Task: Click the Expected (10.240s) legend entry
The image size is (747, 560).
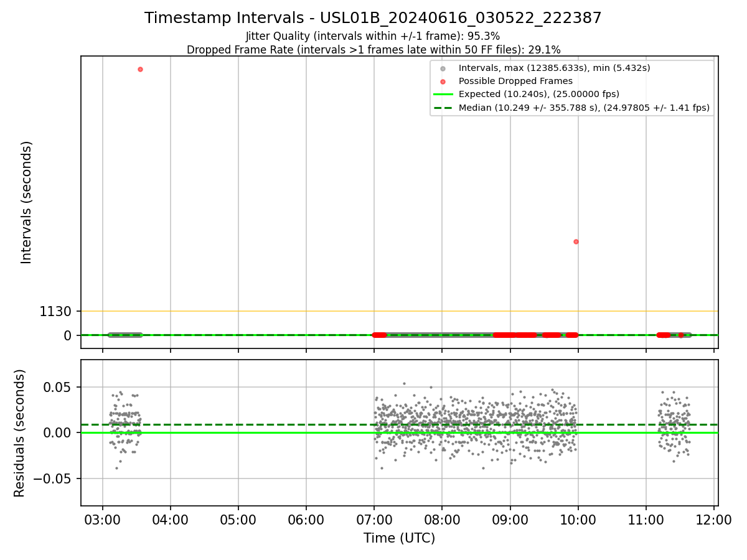Action: (527, 94)
